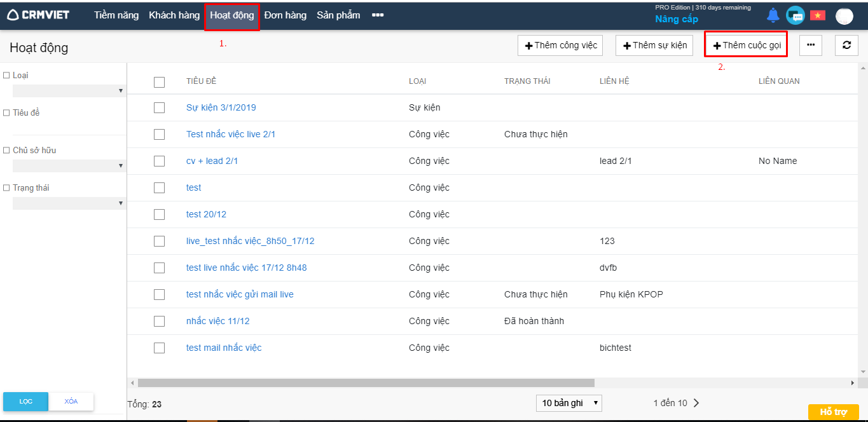868x422 pixels.
Task: Enable the Trạng thái filter checkbox
Action: 6,188
